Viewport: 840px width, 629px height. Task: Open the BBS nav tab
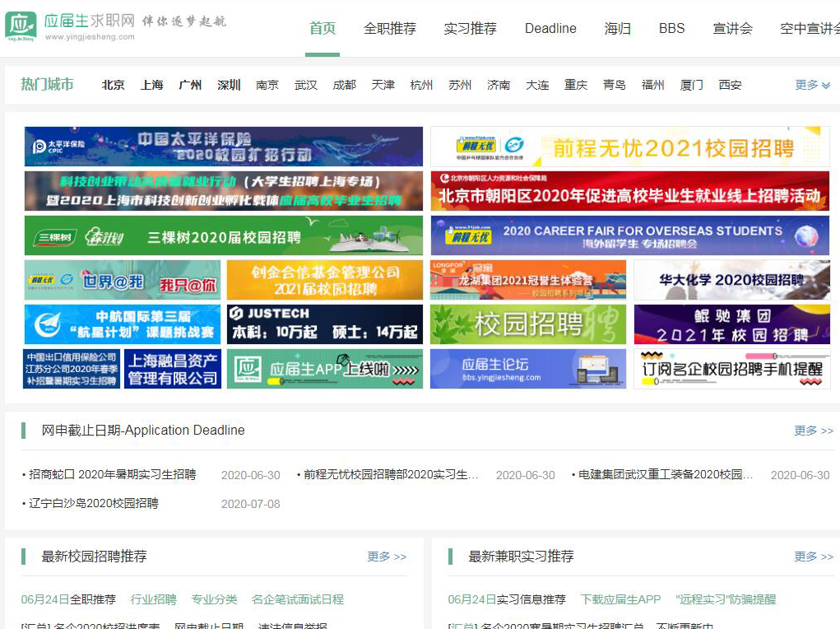[x=672, y=29]
